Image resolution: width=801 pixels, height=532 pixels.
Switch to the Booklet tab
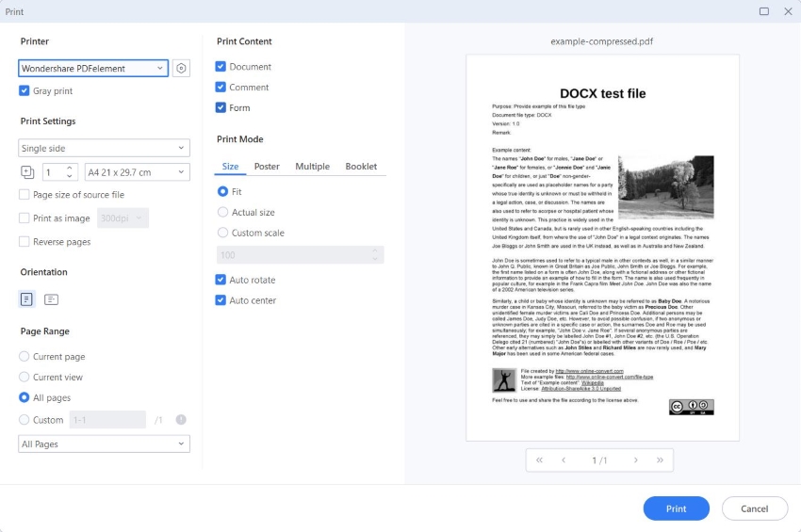point(361,167)
